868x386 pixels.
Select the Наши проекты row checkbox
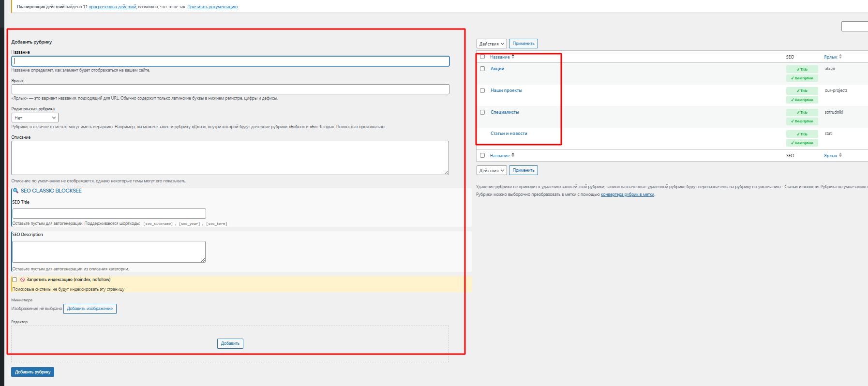tap(482, 90)
